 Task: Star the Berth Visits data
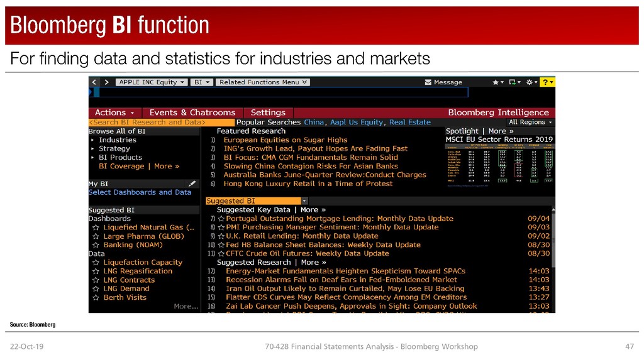[x=96, y=297]
